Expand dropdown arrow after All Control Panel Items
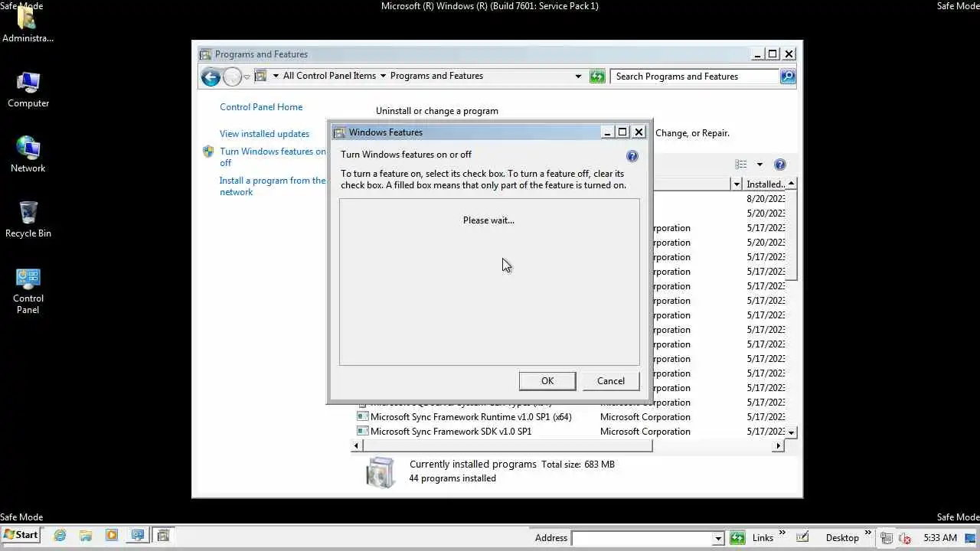This screenshot has height=551, width=980. point(383,76)
